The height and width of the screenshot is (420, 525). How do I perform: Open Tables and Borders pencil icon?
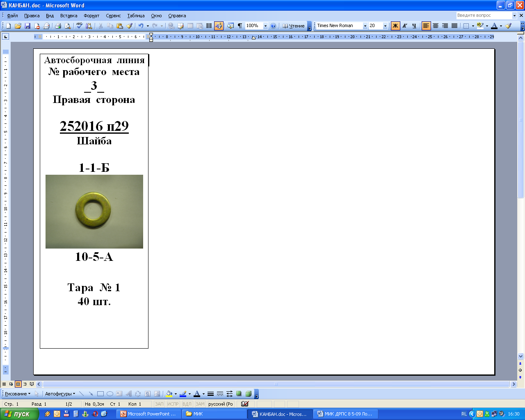point(180,26)
